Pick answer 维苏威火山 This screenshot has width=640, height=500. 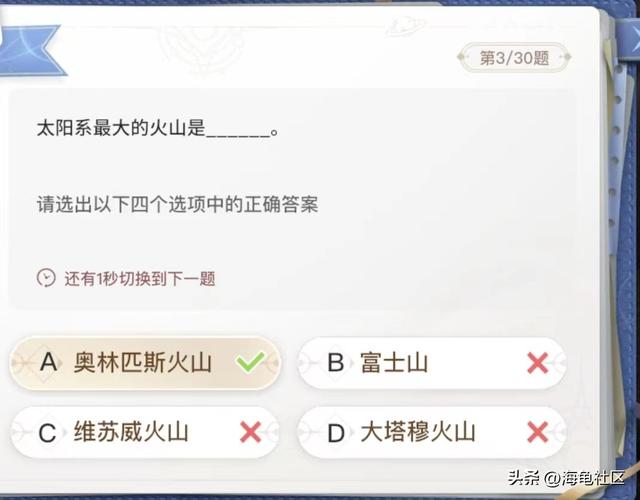click(x=131, y=432)
